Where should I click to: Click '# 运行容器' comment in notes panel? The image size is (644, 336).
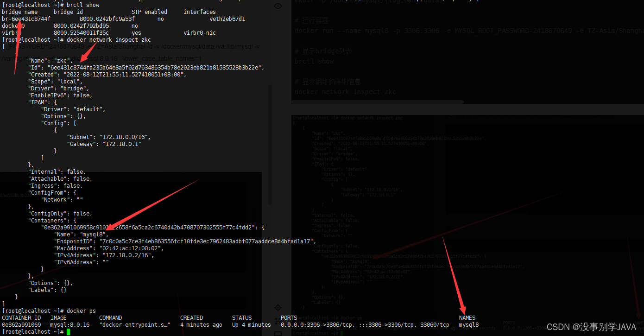click(311, 20)
